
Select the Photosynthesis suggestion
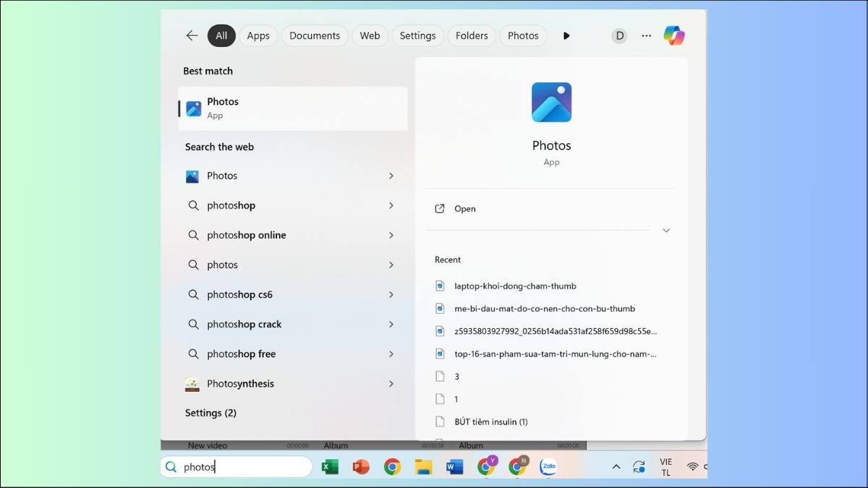coord(240,384)
